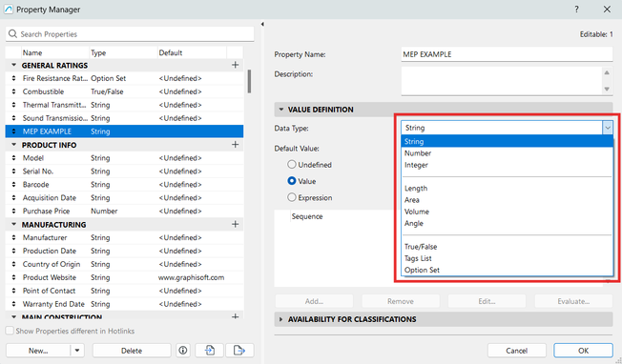The image size is (622, 364).
Task: Click reorder handle of Fire Resistance row
Action: coord(14,78)
